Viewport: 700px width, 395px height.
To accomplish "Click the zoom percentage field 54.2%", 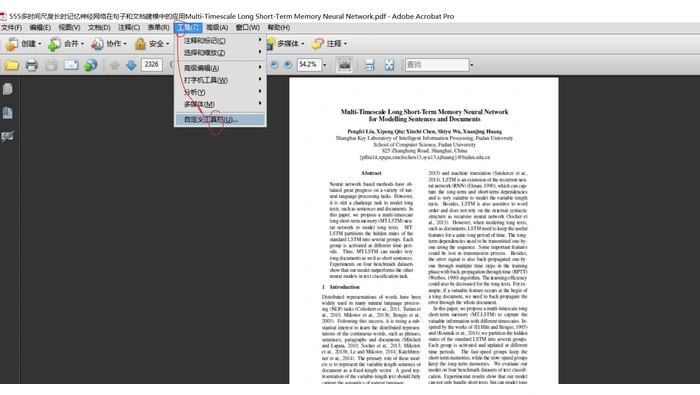I will click(309, 65).
